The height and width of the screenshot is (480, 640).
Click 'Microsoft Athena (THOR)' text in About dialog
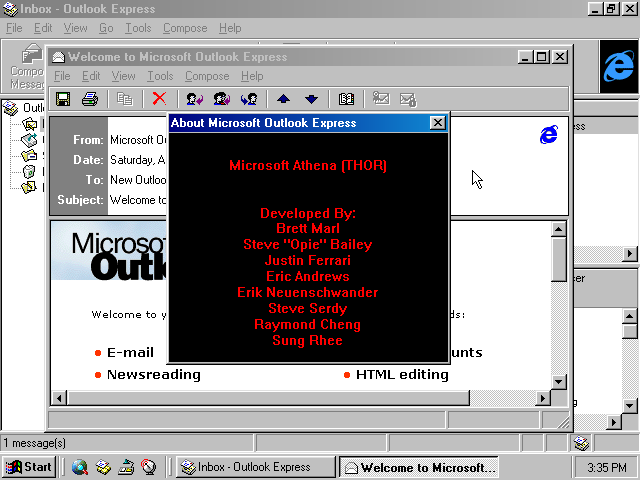coord(308,165)
